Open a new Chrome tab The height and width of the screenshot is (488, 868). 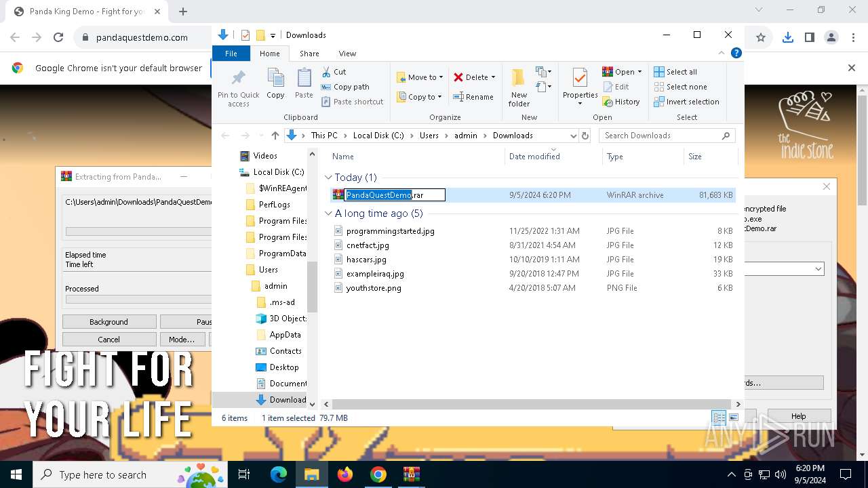(x=183, y=12)
